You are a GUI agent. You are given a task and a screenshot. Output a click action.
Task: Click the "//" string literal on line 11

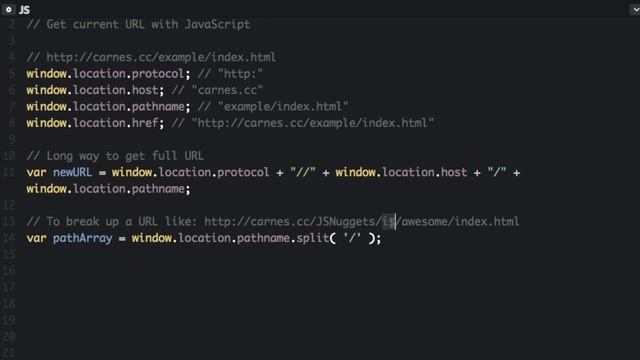[303, 172]
